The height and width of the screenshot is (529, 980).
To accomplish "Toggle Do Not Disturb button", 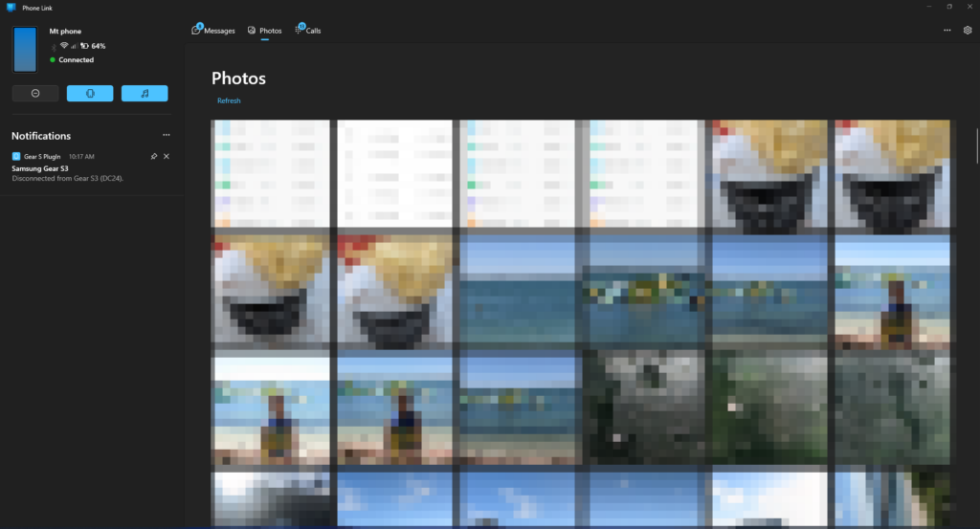I will click(x=35, y=93).
